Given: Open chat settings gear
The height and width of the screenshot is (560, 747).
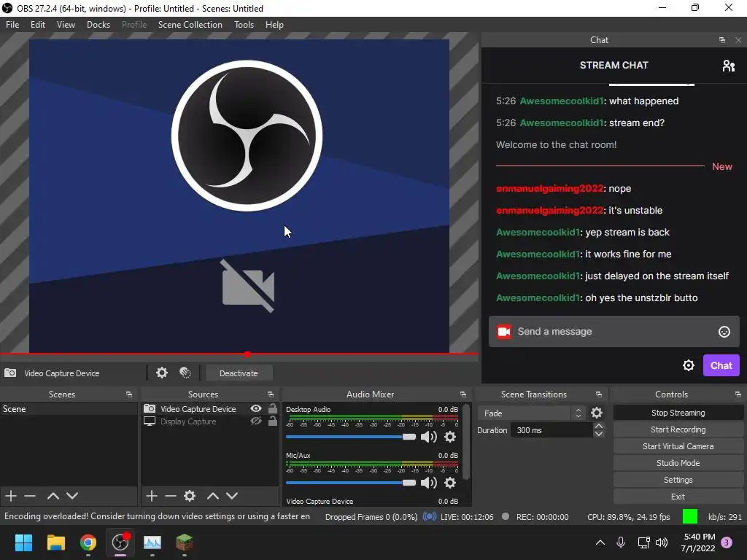Looking at the screenshot, I should tap(689, 365).
